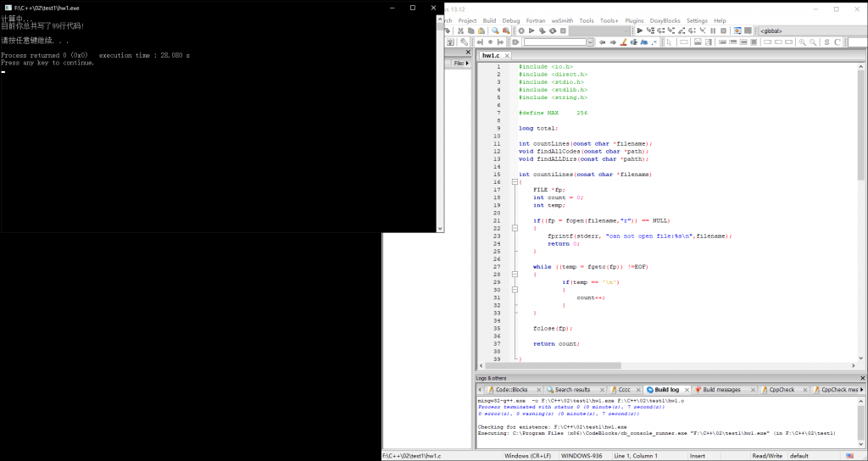Open the Build menu

[489, 20]
